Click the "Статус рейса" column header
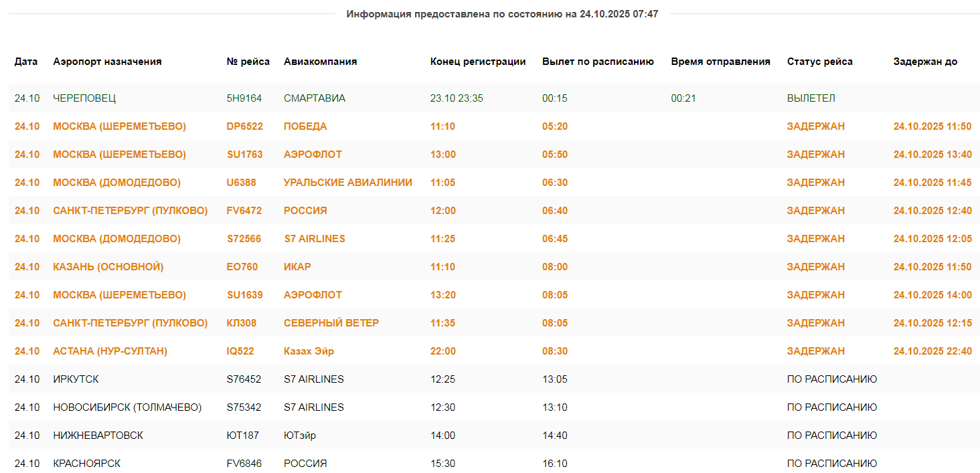980x473 pixels. click(x=819, y=62)
